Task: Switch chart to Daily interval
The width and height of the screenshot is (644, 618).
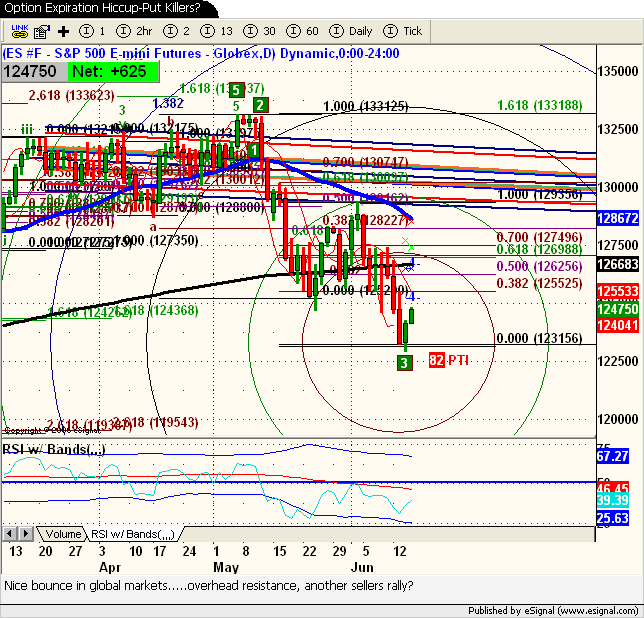Action: point(351,31)
